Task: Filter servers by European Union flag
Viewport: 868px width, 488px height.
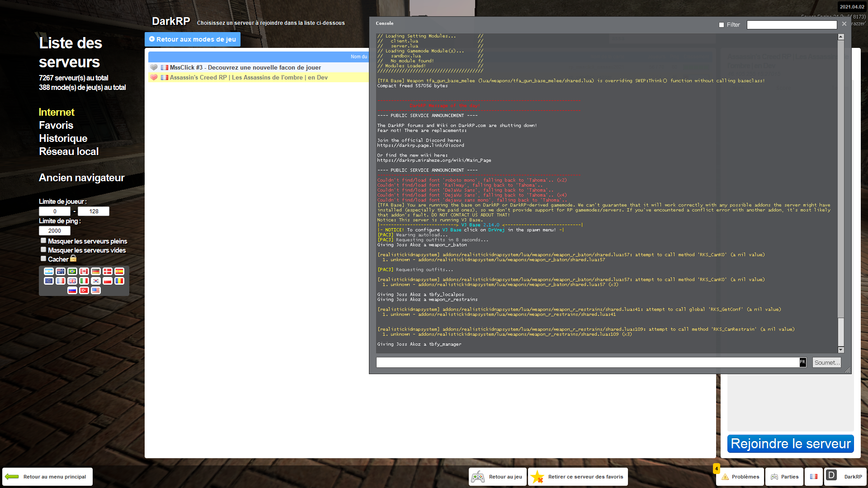Action: [49, 281]
